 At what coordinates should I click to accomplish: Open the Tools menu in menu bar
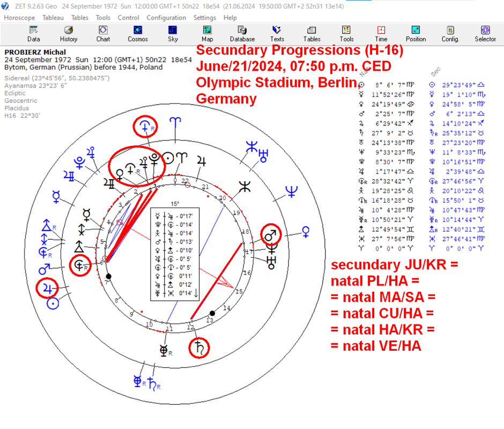point(103,18)
